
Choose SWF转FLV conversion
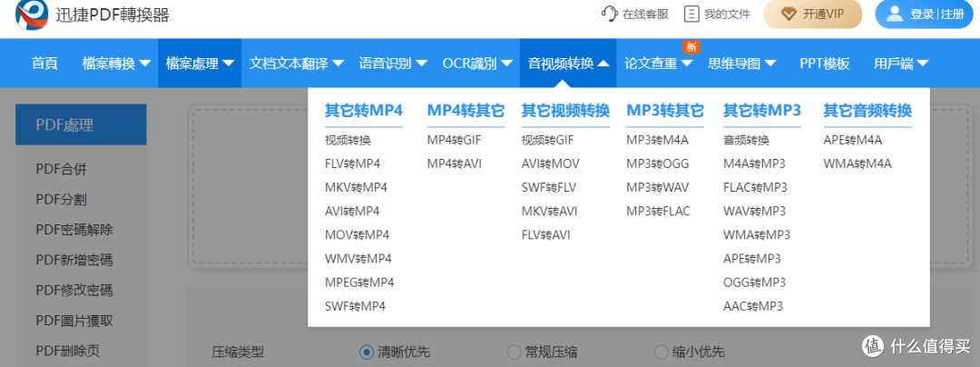click(x=549, y=187)
